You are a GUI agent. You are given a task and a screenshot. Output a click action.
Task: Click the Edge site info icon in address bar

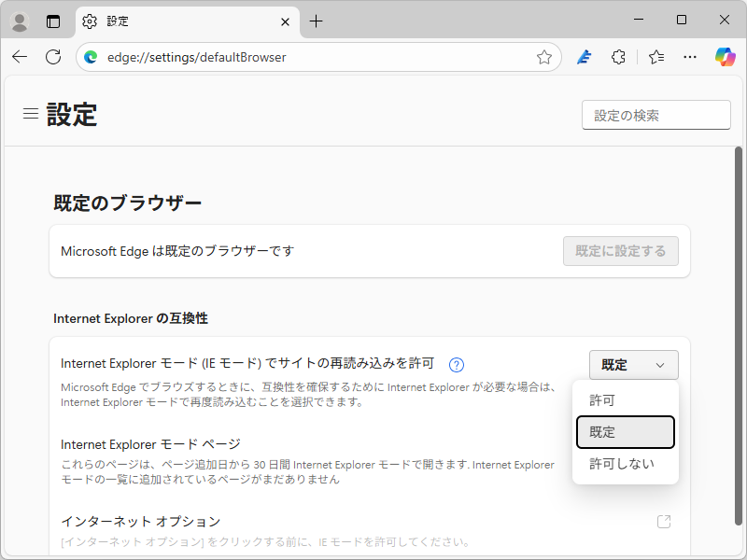pos(91,57)
